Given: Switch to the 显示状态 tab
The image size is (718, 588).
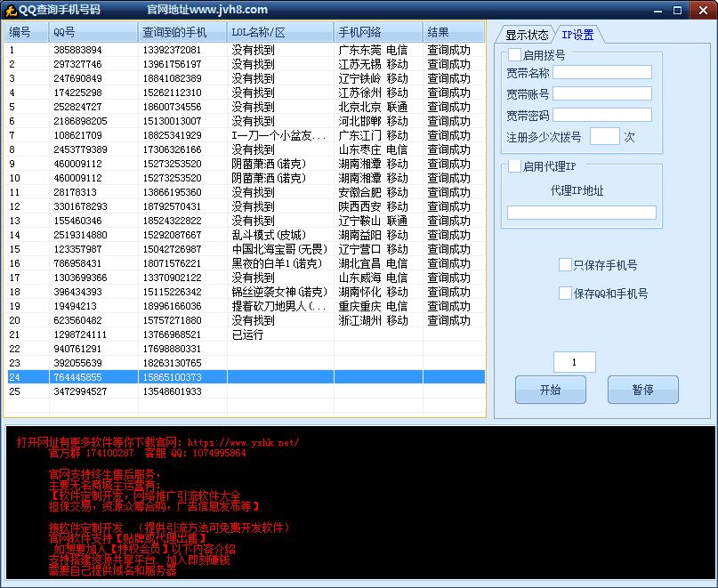Looking at the screenshot, I should click(526, 35).
